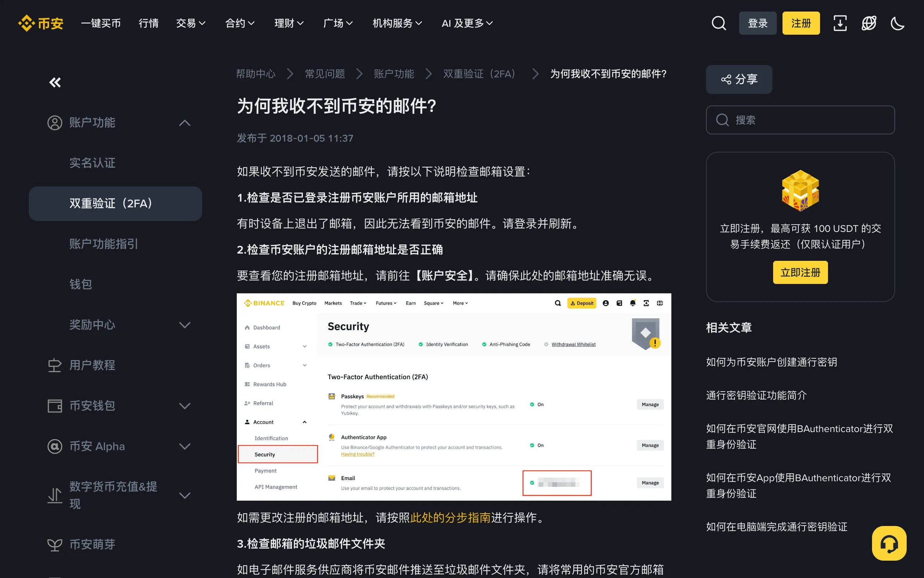Click the 登录 login button
Screen dimensions: 924x578
pyautogui.click(x=758, y=23)
